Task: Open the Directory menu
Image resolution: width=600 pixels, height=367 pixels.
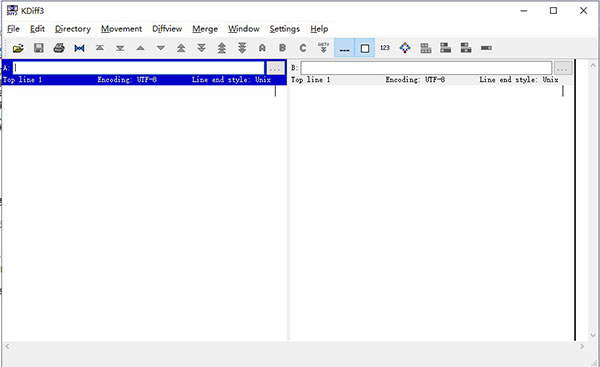Action: pos(73,29)
